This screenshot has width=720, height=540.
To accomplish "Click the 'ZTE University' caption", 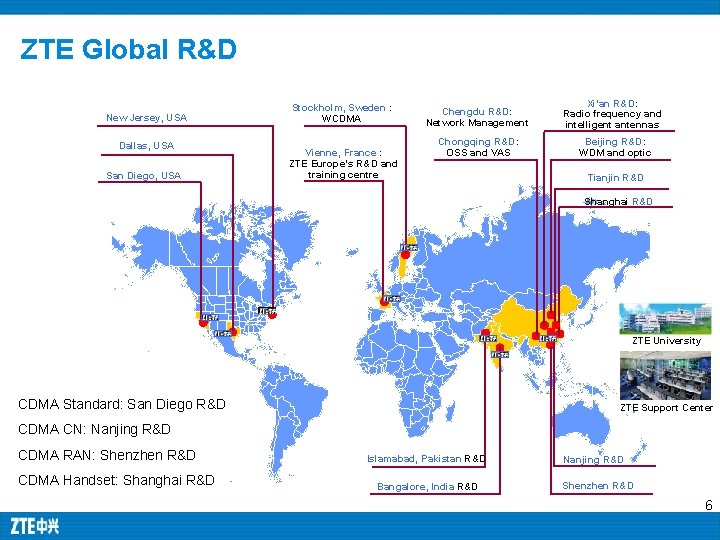I will 666,341.
